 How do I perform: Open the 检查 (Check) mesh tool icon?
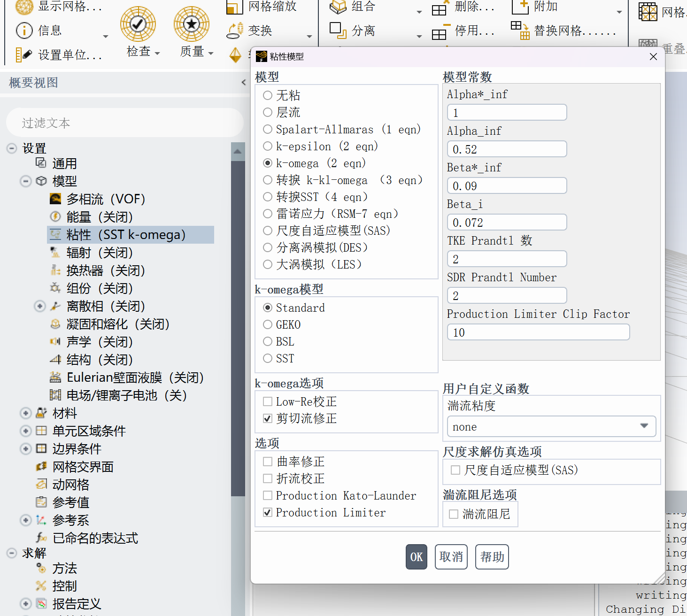click(x=138, y=24)
